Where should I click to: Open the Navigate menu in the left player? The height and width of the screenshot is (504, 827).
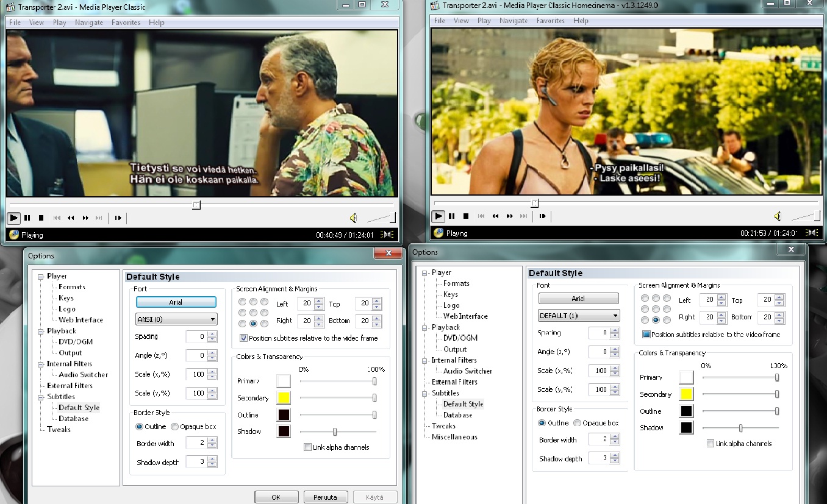88,23
